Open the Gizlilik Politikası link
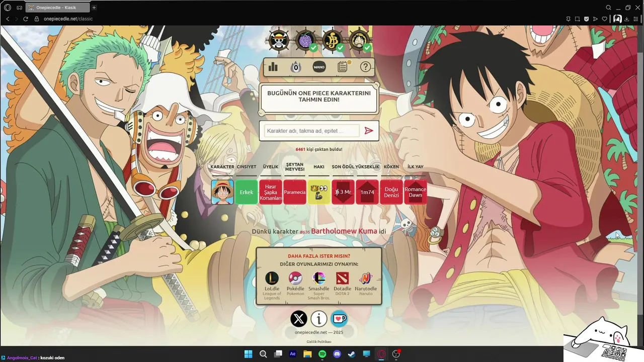The image size is (644, 362). coord(319,342)
